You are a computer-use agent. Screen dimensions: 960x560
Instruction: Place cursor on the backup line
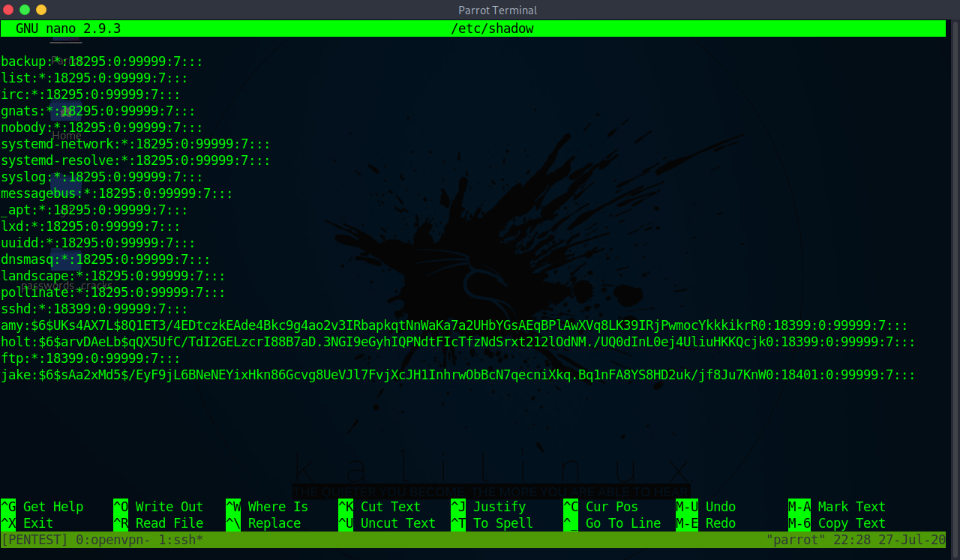(x=102, y=61)
